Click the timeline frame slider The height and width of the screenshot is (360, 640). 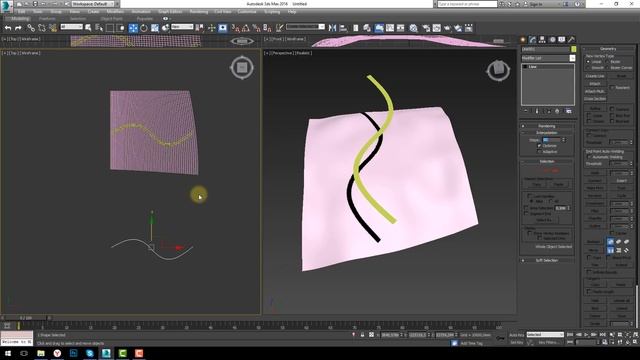click(26, 318)
